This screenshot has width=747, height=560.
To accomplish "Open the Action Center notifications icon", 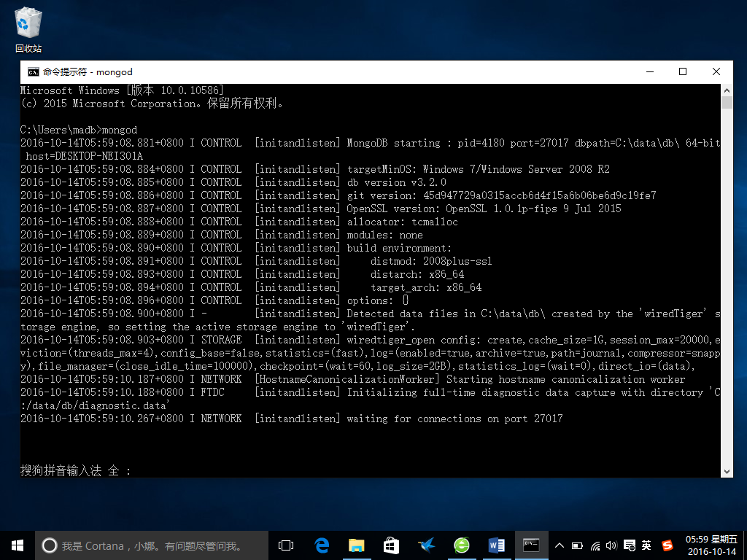I will tap(629, 545).
